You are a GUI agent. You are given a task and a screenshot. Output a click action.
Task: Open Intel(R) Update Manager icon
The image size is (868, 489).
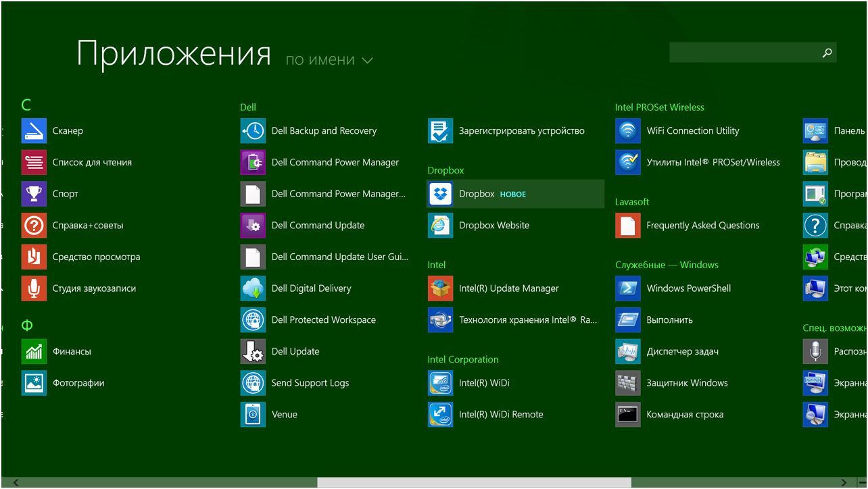[440, 288]
